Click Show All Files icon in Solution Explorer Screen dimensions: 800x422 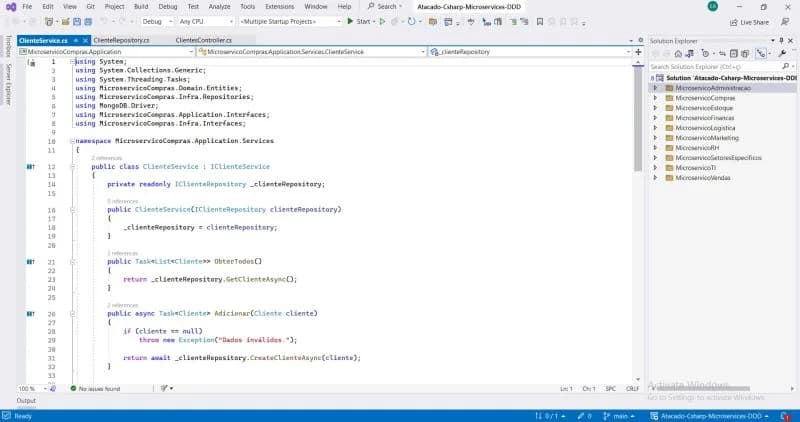coord(745,54)
